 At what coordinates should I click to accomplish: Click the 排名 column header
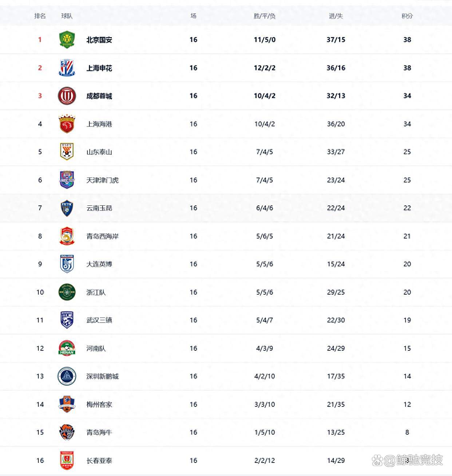point(40,16)
